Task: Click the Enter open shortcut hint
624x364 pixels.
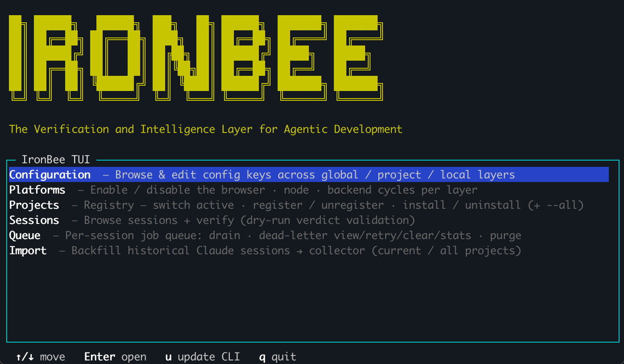Action: point(115,357)
